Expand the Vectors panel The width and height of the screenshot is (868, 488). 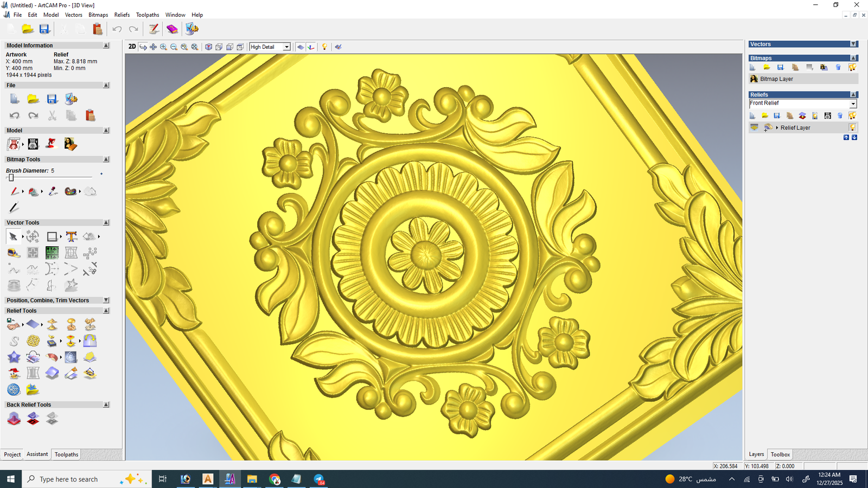click(x=853, y=44)
